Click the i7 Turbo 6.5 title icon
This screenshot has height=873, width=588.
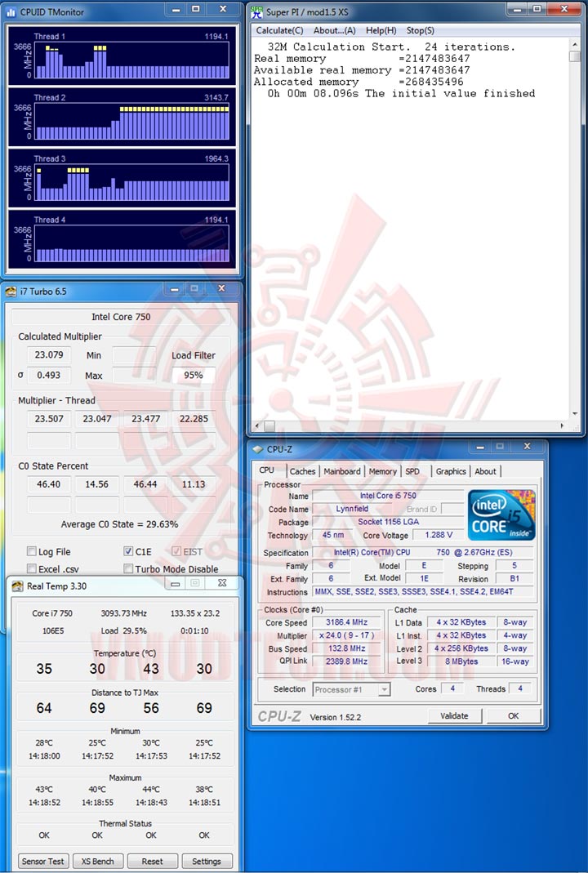11,292
